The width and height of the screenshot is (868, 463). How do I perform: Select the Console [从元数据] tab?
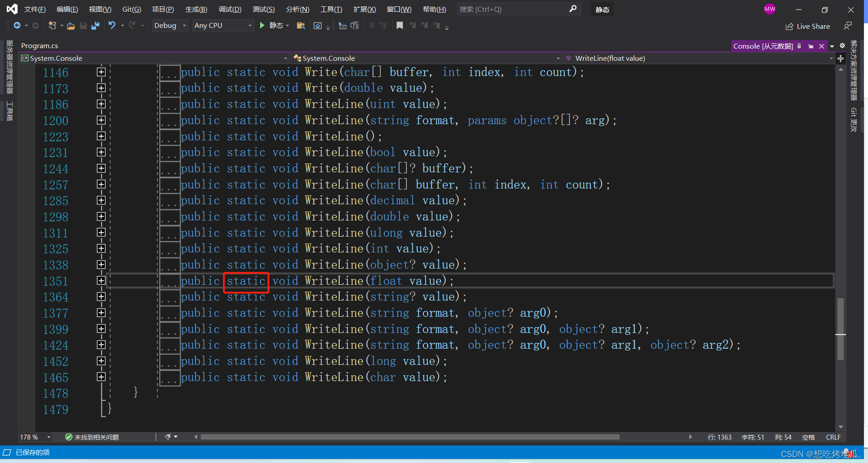pos(763,46)
